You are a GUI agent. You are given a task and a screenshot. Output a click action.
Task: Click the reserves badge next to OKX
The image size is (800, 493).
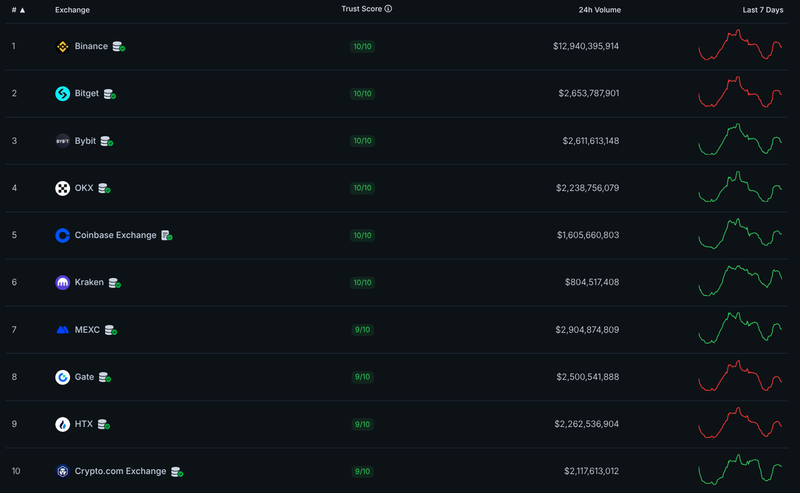[x=104, y=188]
